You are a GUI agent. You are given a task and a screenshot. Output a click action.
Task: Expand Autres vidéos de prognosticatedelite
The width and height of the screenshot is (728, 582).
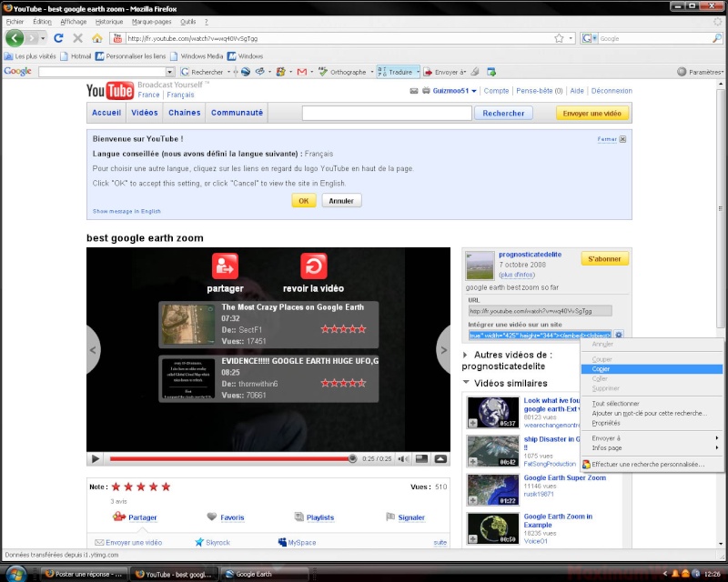coord(465,355)
